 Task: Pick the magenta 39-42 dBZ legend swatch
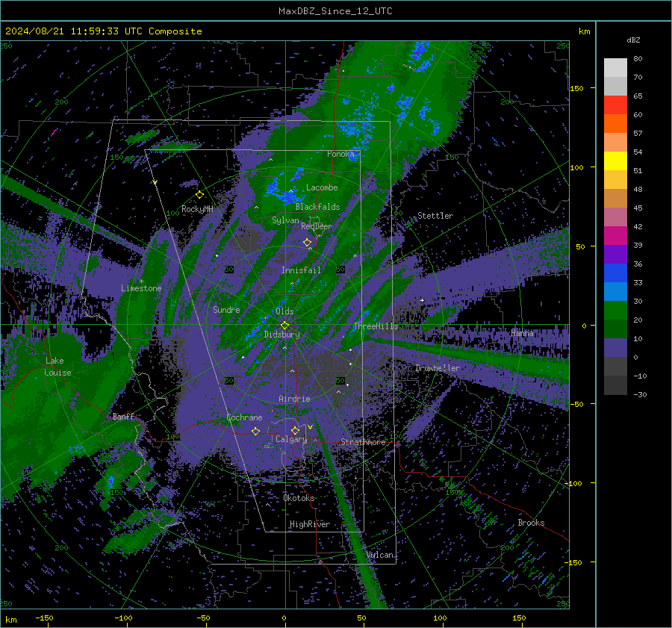coord(615,236)
